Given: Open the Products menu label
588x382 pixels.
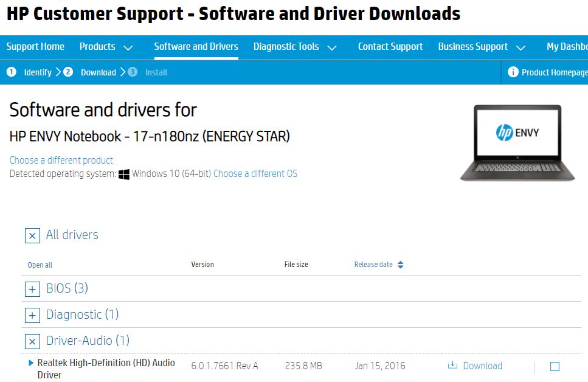Looking at the screenshot, I should [97, 46].
